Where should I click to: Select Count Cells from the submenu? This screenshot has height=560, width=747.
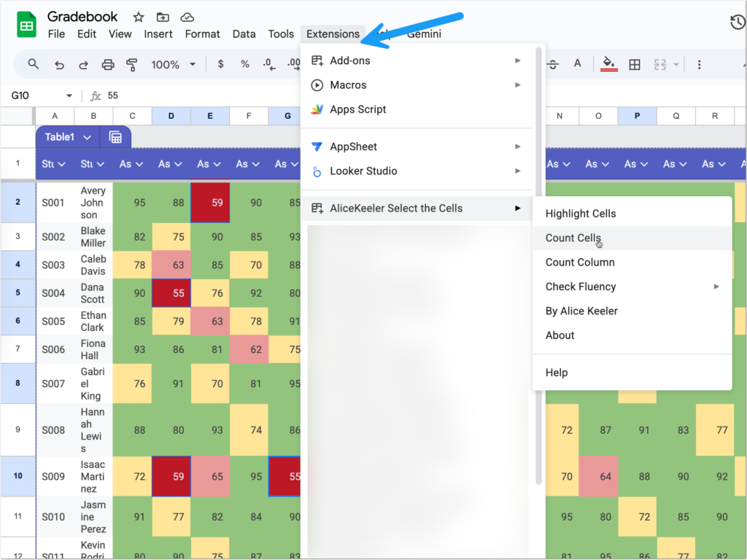click(573, 238)
